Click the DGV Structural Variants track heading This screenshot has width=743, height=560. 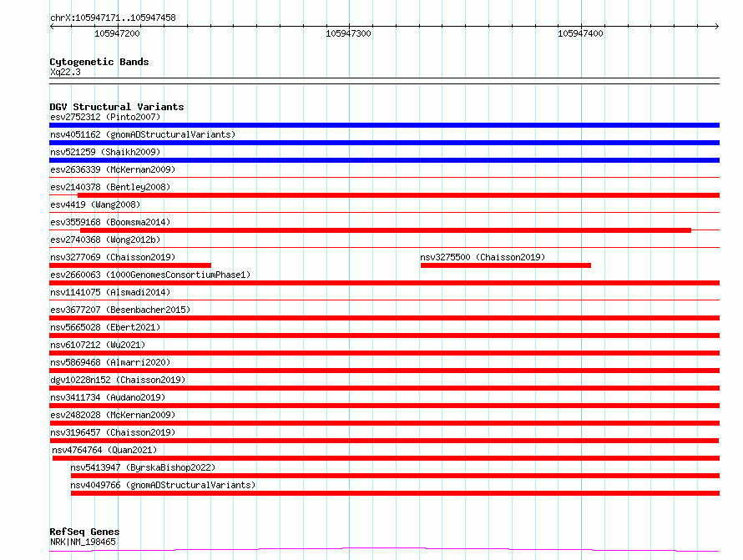coord(117,107)
